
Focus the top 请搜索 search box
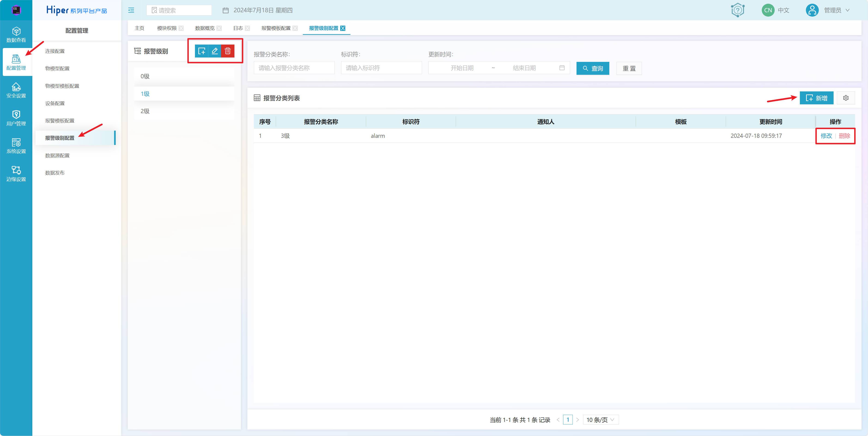coord(179,10)
